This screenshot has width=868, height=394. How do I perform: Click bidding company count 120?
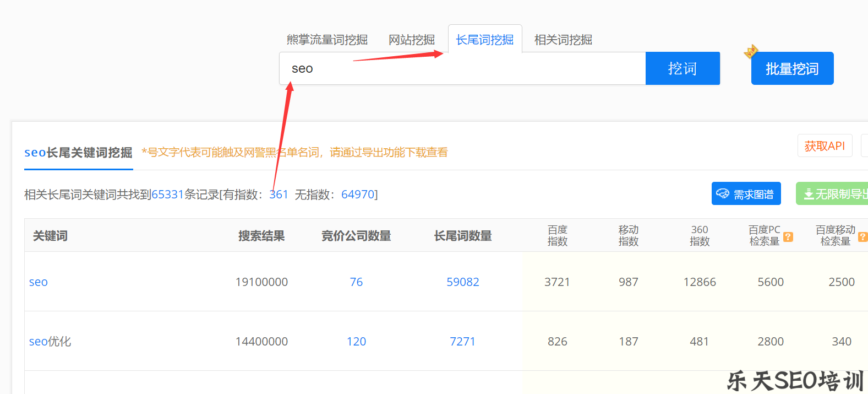click(356, 342)
